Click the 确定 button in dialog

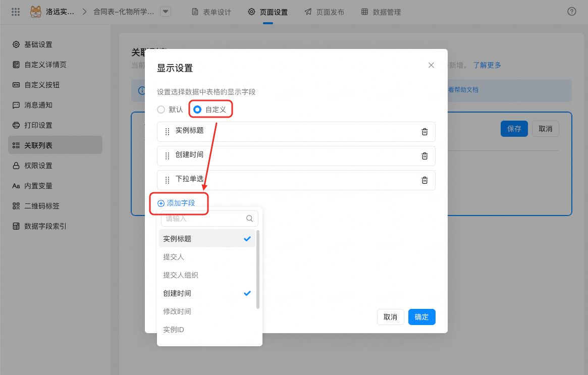click(x=421, y=317)
